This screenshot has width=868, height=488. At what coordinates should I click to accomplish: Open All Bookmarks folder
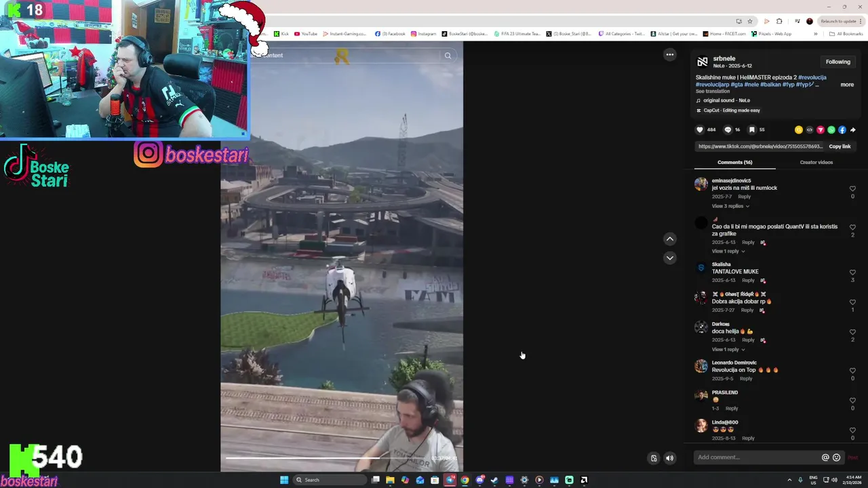click(x=846, y=34)
